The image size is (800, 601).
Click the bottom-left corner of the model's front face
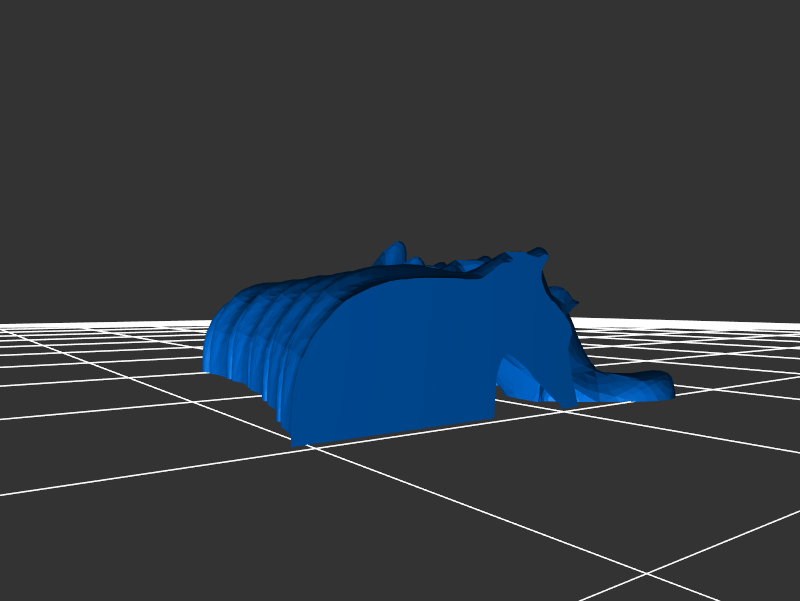tap(294, 441)
